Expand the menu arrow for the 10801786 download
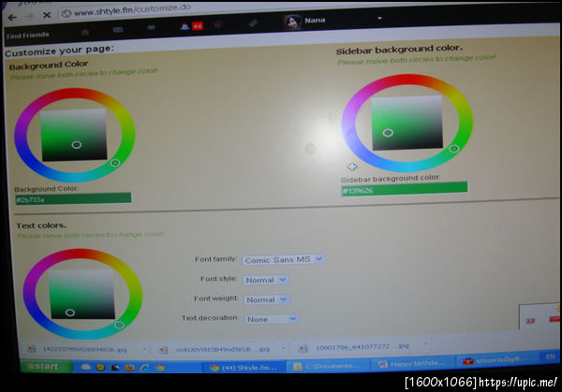The width and height of the screenshot is (562, 392). click(x=425, y=343)
